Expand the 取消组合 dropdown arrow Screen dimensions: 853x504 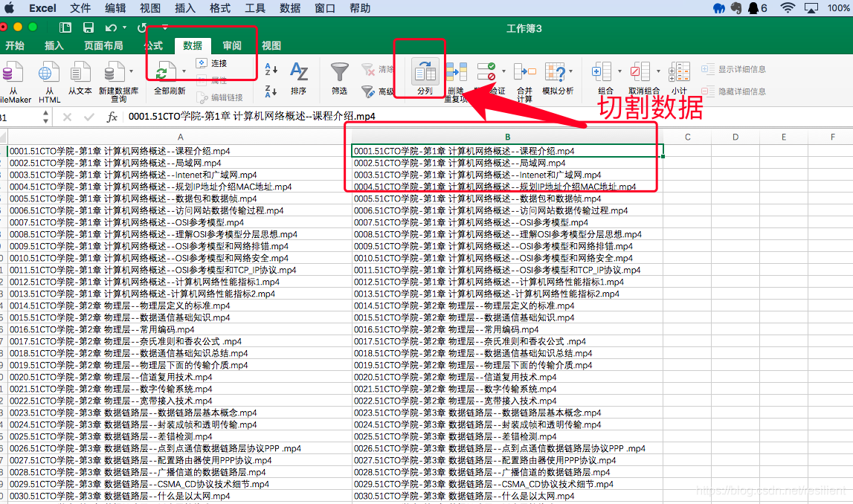(657, 71)
